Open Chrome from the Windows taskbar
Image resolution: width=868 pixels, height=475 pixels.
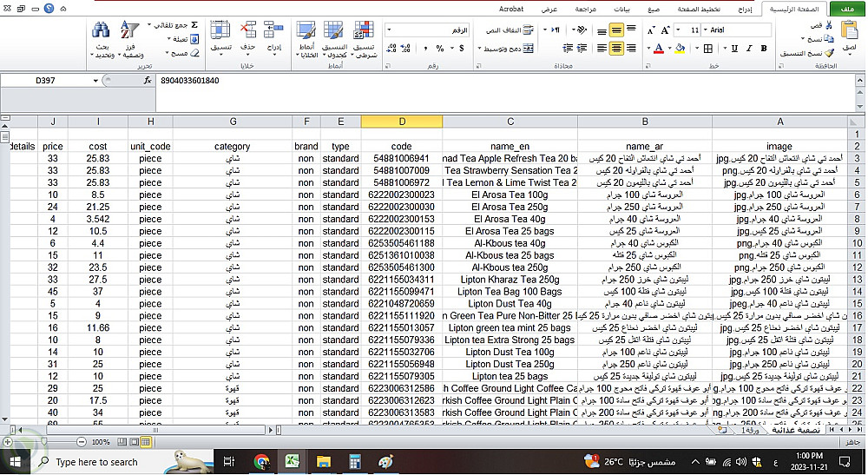[261, 461]
